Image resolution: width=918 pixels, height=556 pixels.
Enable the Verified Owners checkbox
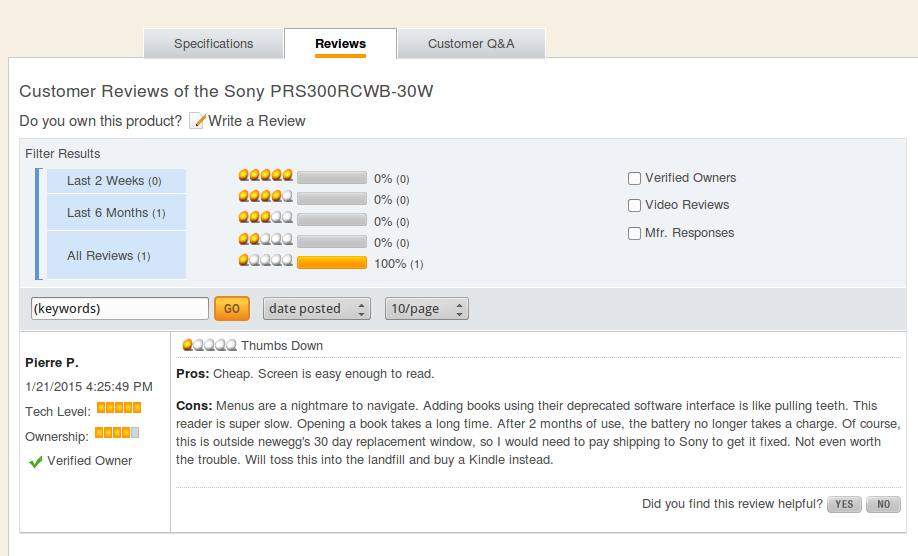coord(634,179)
